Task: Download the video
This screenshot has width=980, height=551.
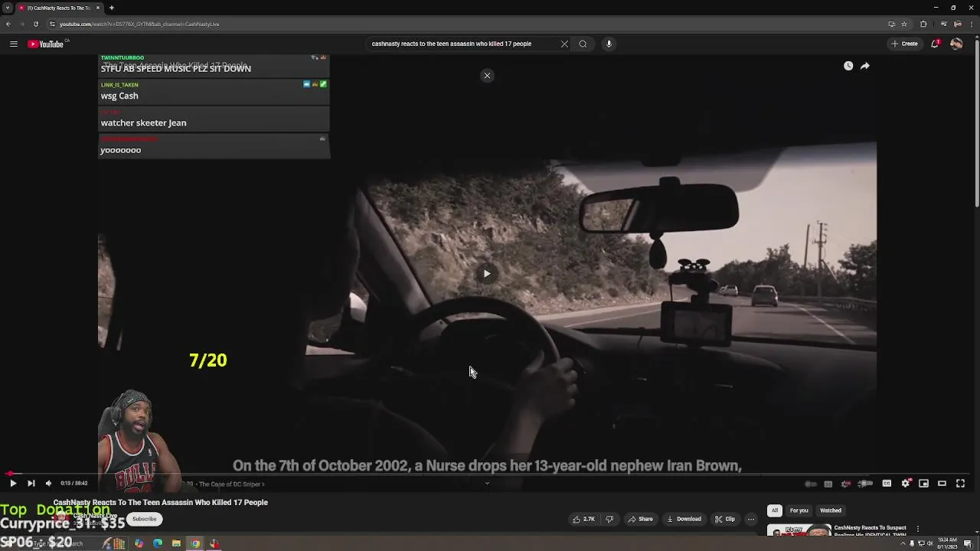Action: pos(684,519)
